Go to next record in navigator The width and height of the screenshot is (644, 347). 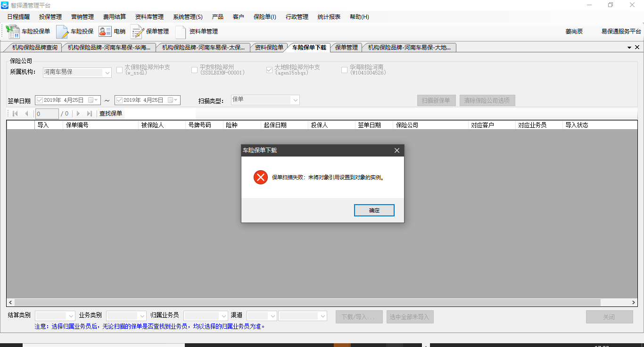pos(78,114)
